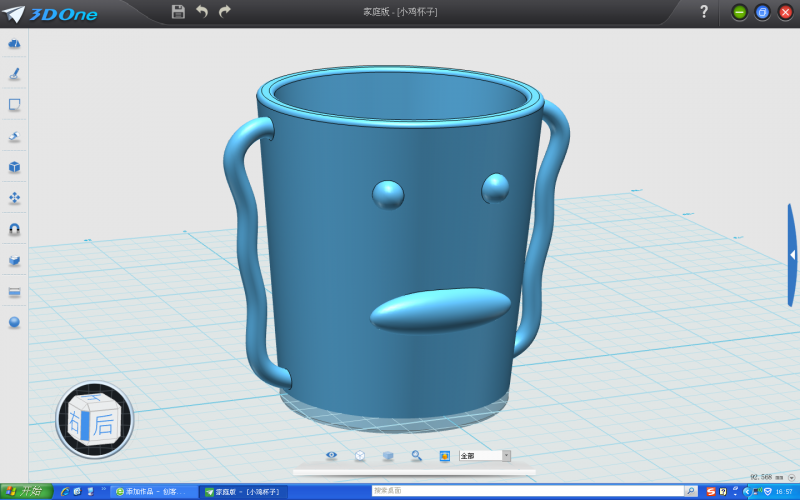800x500 pixels.
Task: Toggle show/hide with the eye icon
Action: coord(332,455)
